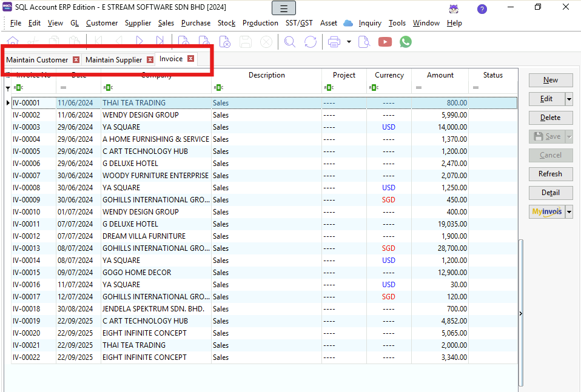This screenshot has height=392, width=581.
Task: Open the Edit button dropdown arrow
Action: point(569,99)
